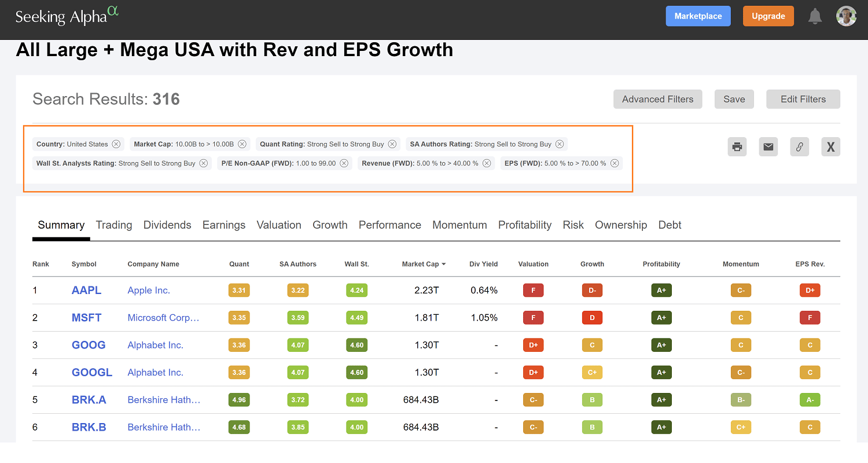Remove the Revenue (FWD) filter chip

(487, 163)
